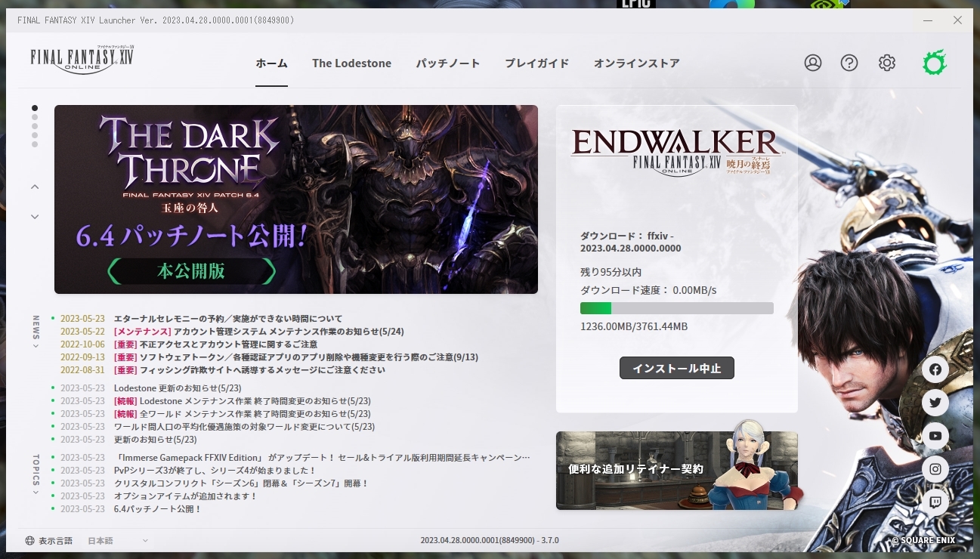Open オプションアイテムが追加されます topic

pos(185,496)
